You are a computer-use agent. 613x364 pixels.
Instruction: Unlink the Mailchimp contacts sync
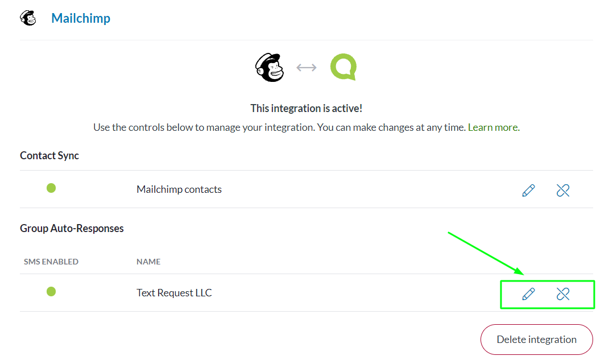click(x=563, y=191)
